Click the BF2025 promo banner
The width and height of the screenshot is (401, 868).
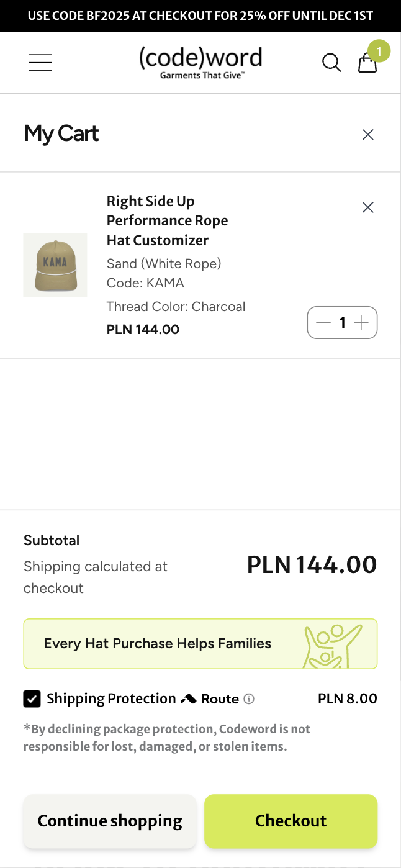200,15
